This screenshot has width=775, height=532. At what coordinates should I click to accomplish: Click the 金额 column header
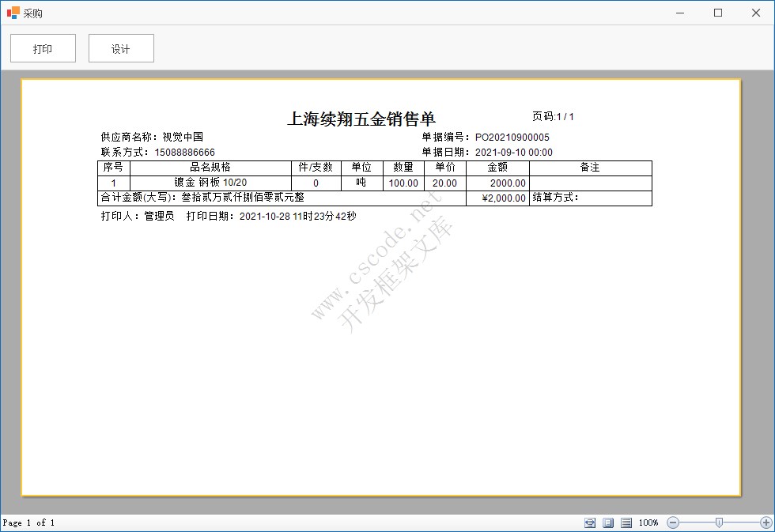(497, 168)
